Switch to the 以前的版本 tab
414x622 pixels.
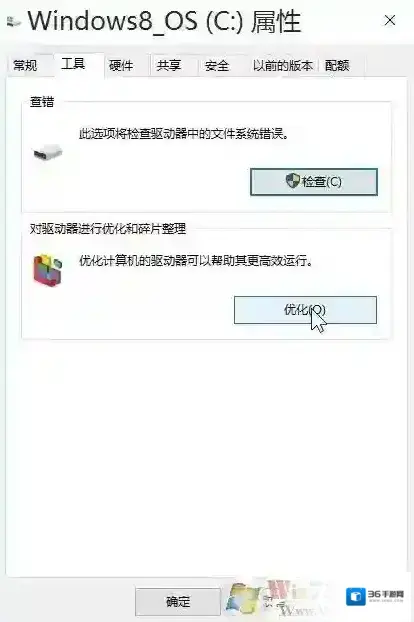click(x=283, y=65)
